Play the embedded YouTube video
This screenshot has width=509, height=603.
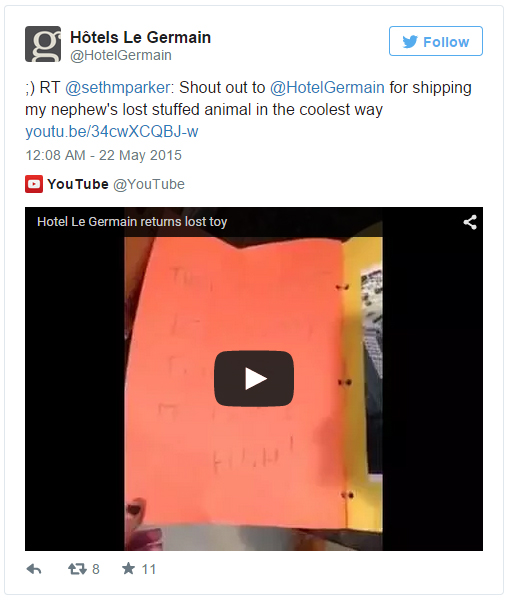(254, 378)
